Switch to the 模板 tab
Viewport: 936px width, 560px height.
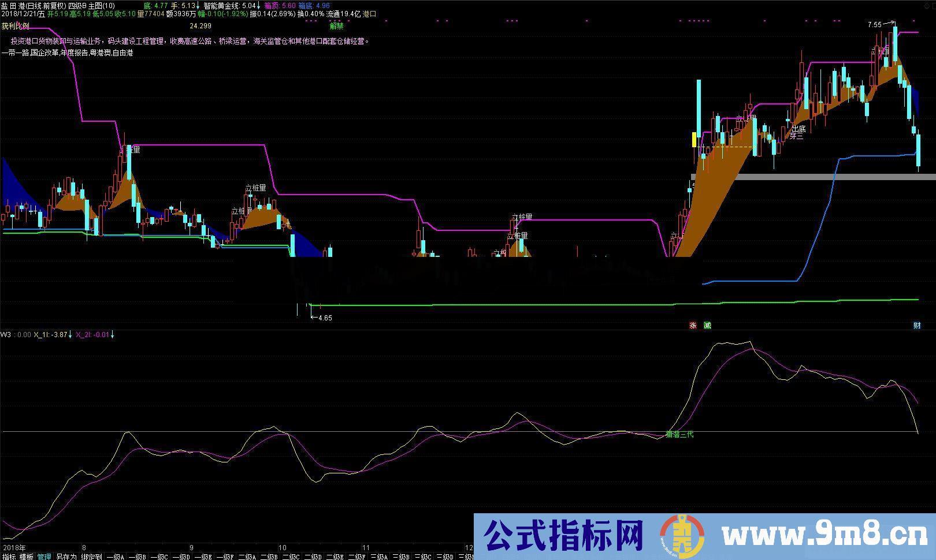[x=26, y=556]
